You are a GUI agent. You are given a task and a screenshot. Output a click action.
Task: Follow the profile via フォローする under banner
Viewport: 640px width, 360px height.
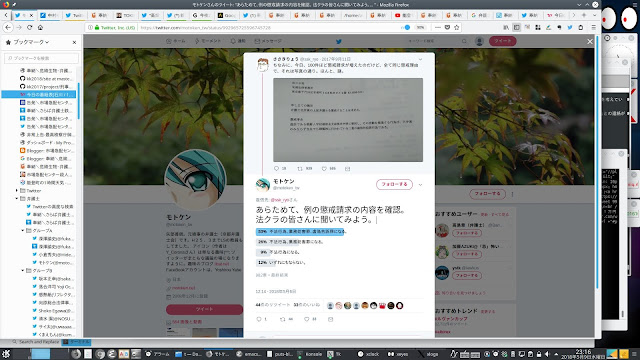coord(487,193)
